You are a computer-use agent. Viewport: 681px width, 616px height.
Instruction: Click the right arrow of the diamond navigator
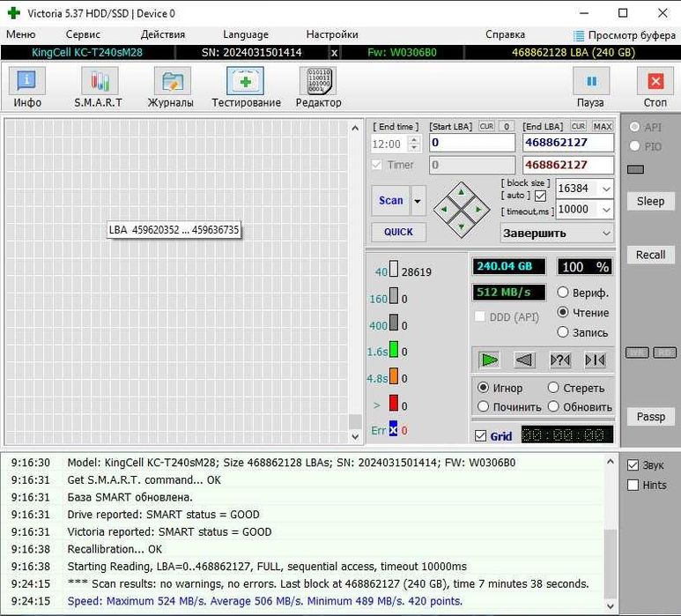(x=478, y=210)
